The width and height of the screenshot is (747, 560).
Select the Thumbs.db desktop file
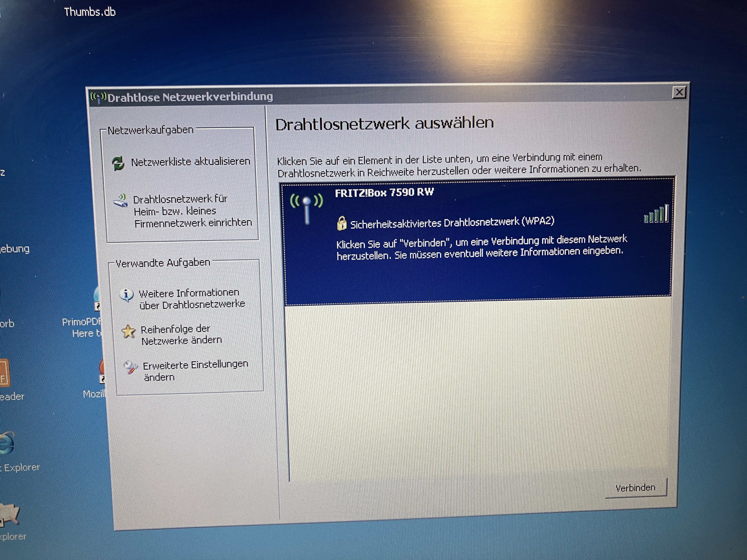pos(90,12)
